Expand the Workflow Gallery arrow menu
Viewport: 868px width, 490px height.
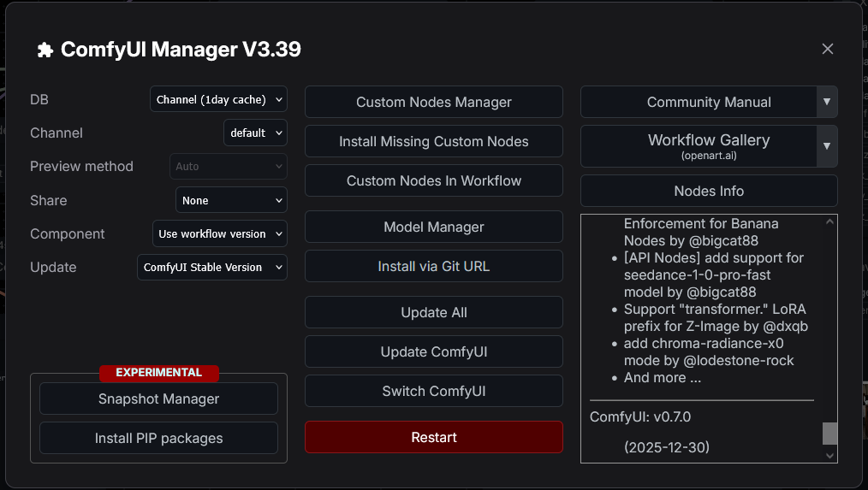826,146
